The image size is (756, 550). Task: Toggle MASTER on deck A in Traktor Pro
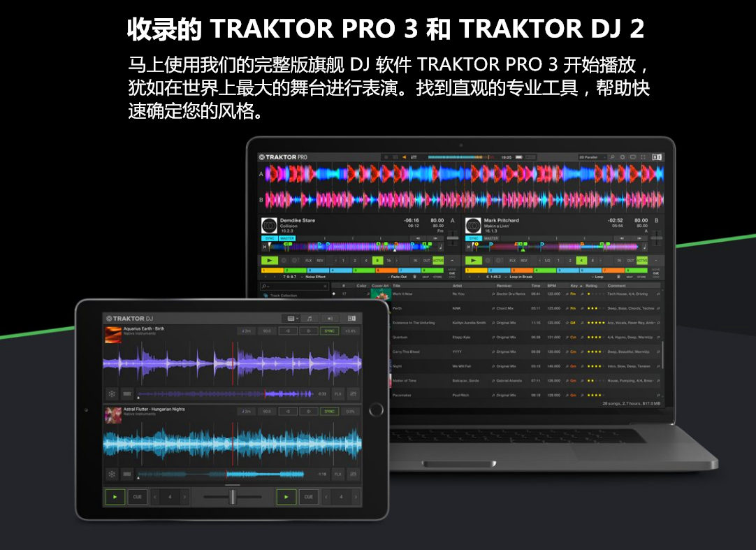(x=287, y=238)
